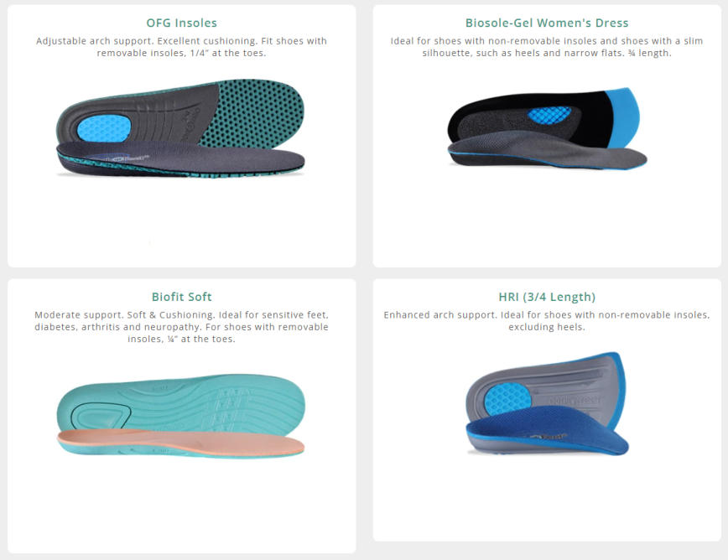The width and height of the screenshot is (728, 560).
Task: View the Biosole-Gel Women's Dress insole image
Action: (x=547, y=128)
